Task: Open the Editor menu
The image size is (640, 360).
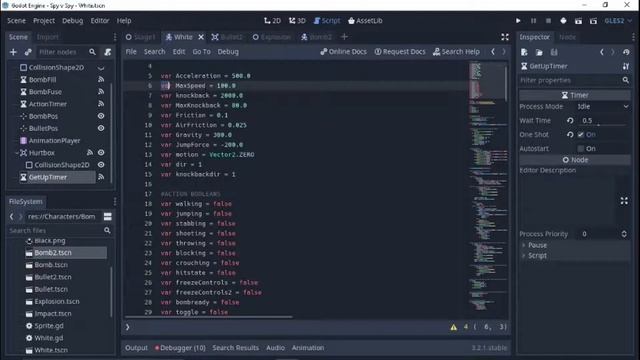Action: point(100,21)
